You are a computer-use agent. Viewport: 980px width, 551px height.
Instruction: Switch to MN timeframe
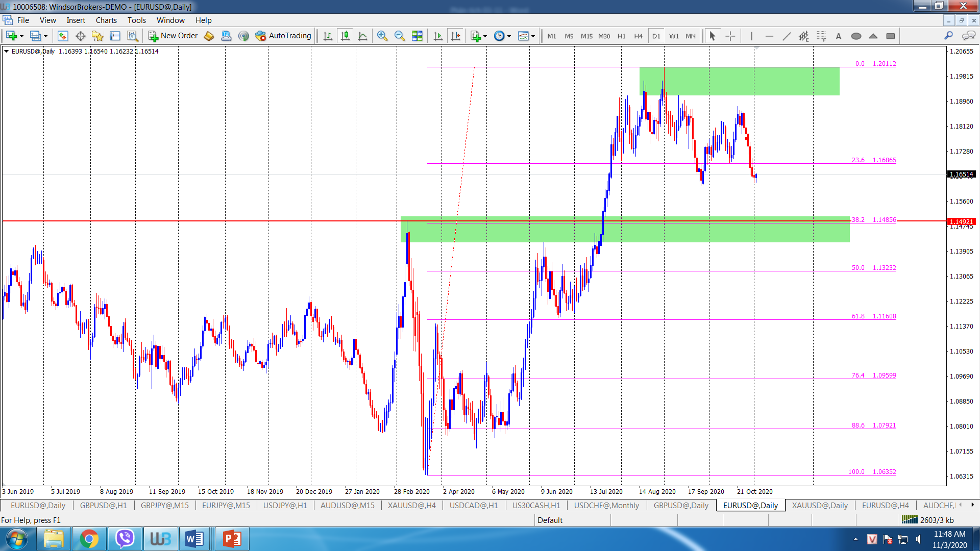[x=691, y=36]
